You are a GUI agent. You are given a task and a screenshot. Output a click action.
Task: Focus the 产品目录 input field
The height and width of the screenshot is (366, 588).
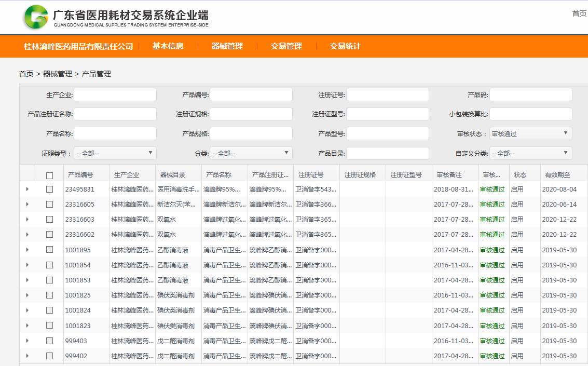click(388, 153)
